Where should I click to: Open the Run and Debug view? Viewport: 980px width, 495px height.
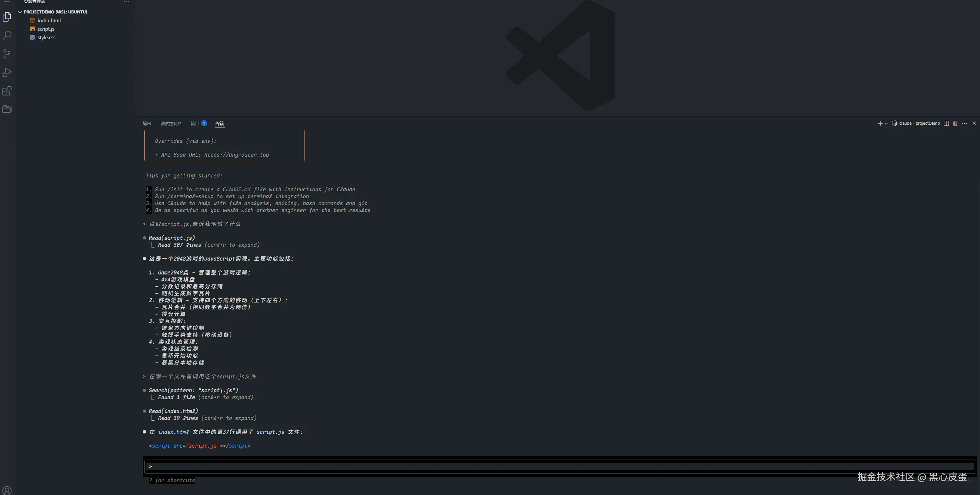click(7, 72)
